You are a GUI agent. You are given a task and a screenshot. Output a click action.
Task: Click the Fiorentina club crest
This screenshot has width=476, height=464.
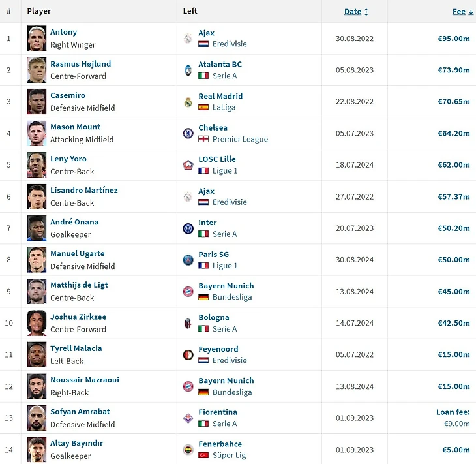pos(188,418)
